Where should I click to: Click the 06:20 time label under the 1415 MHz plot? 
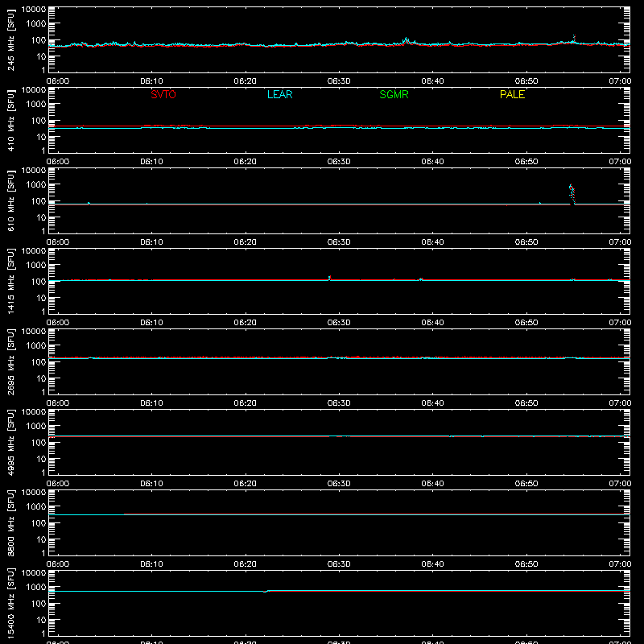pyautogui.click(x=246, y=323)
